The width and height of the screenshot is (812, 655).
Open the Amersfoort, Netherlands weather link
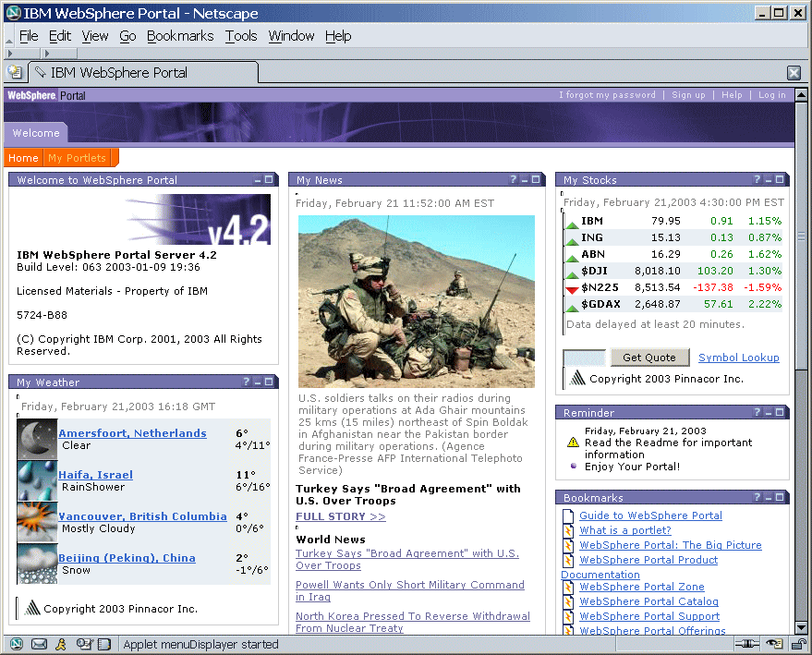click(x=132, y=433)
